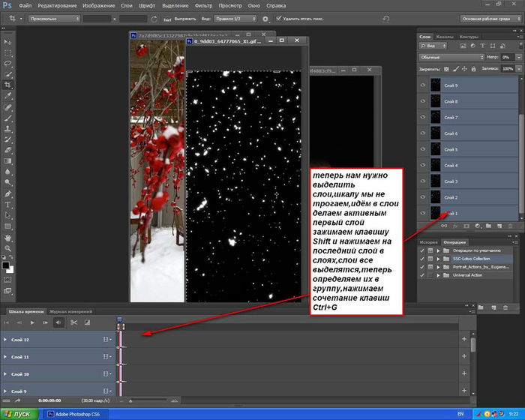Select the Brush tool

7,118
